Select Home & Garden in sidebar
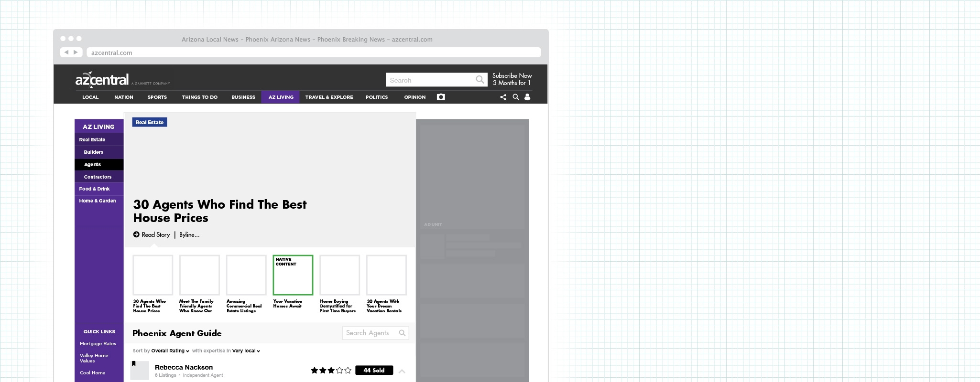The image size is (980, 382). click(99, 201)
